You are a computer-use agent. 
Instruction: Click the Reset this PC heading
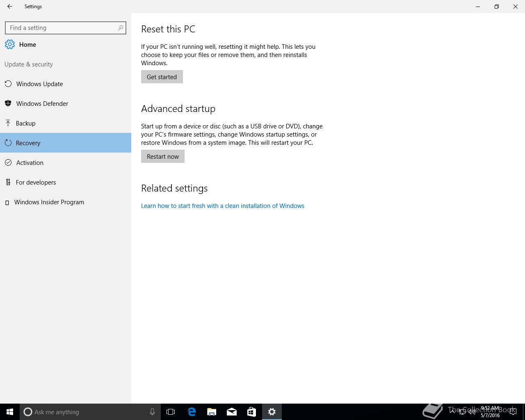click(168, 29)
